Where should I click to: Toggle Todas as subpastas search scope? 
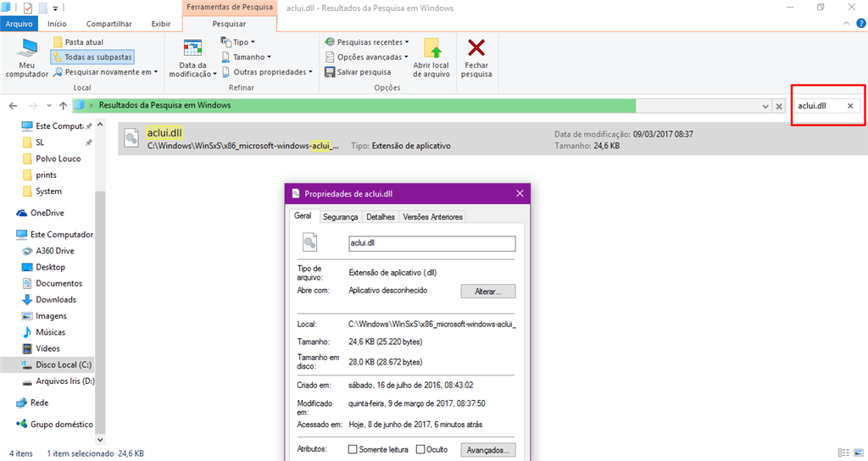pyautogui.click(x=92, y=57)
